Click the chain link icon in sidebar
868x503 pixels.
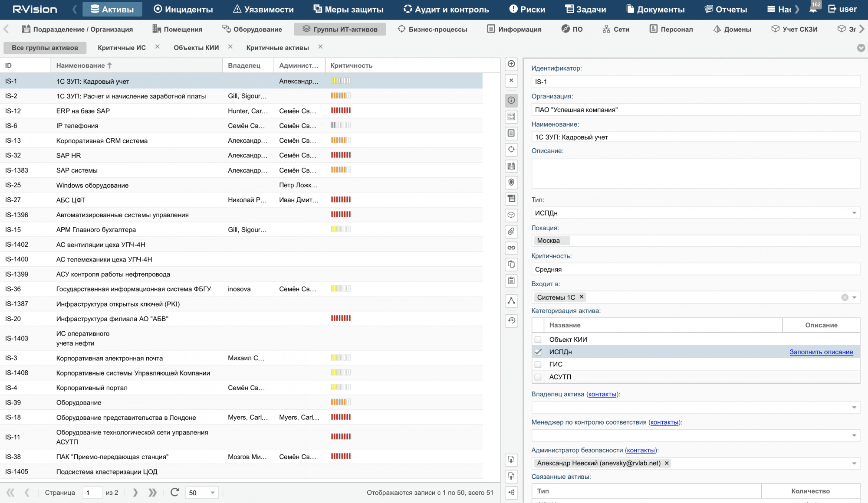point(511,248)
